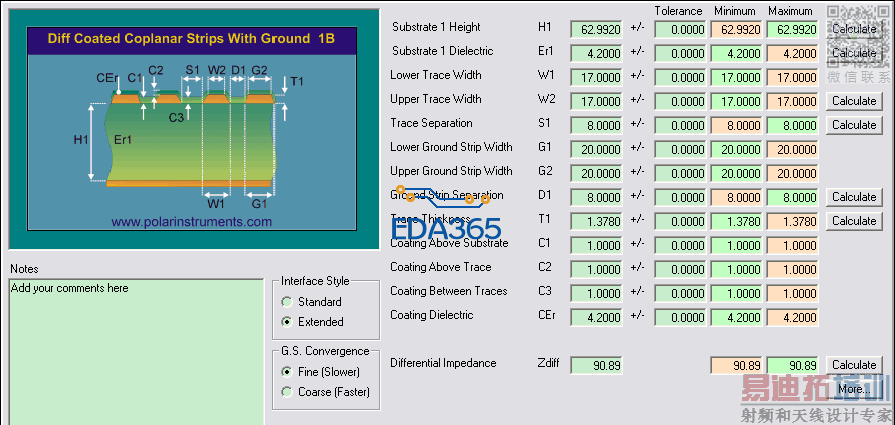Click the Minimum column header
Screen dimensions: 895x425
pyautogui.click(x=735, y=11)
